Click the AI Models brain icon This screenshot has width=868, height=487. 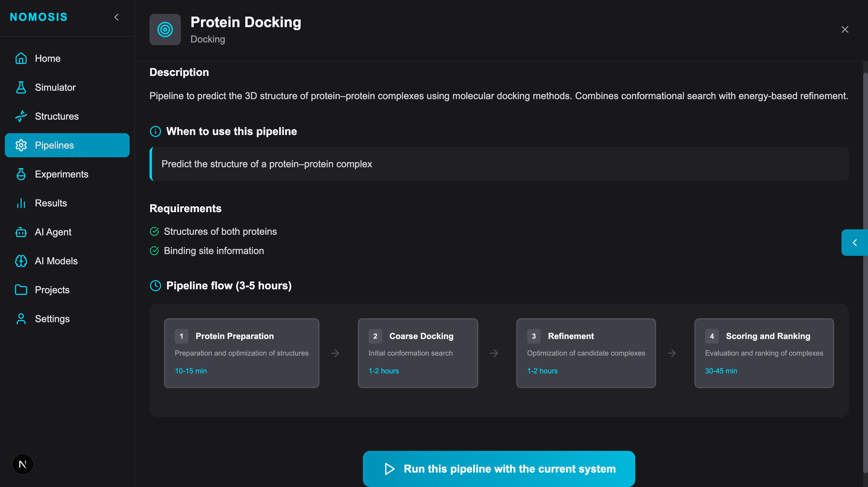21,261
